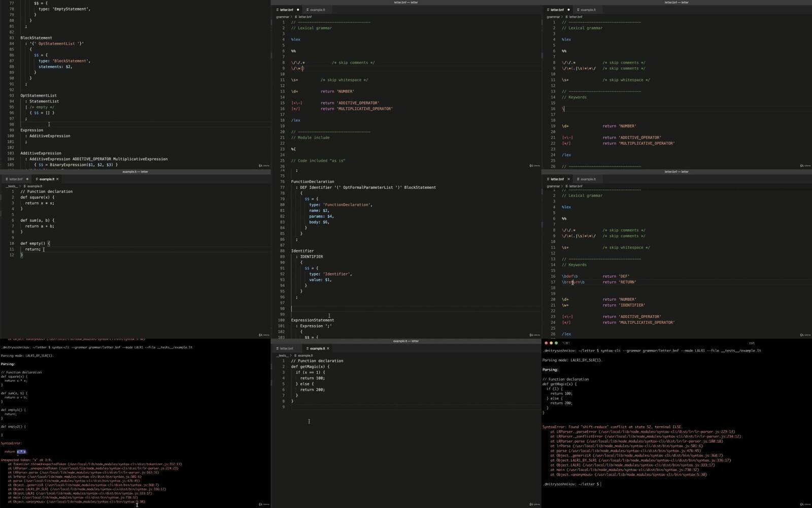Click the AdditiveExpression rule header on line 103
The image size is (812, 508).
click(x=41, y=153)
